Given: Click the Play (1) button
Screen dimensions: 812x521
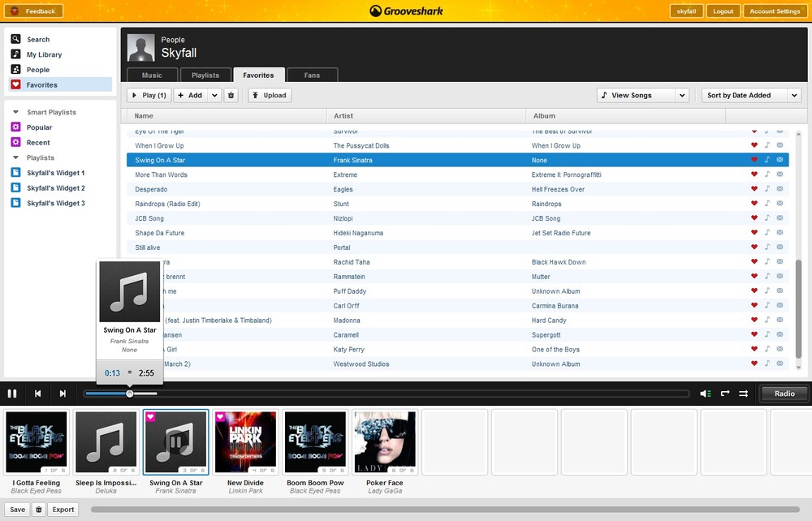Looking at the screenshot, I should pos(149,95).
